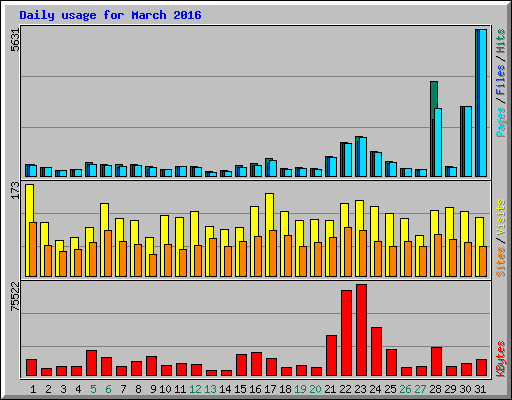Viewport: 512px width, 400px height.
Task: Click the "Daily usage for March 2016" title
Action: [x=110, y=15]
